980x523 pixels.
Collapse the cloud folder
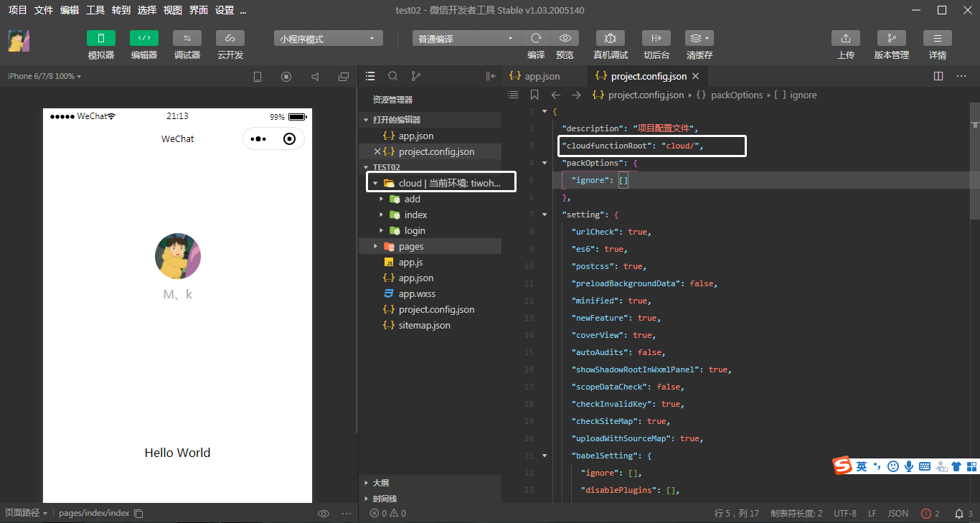[x=375, y=183]
